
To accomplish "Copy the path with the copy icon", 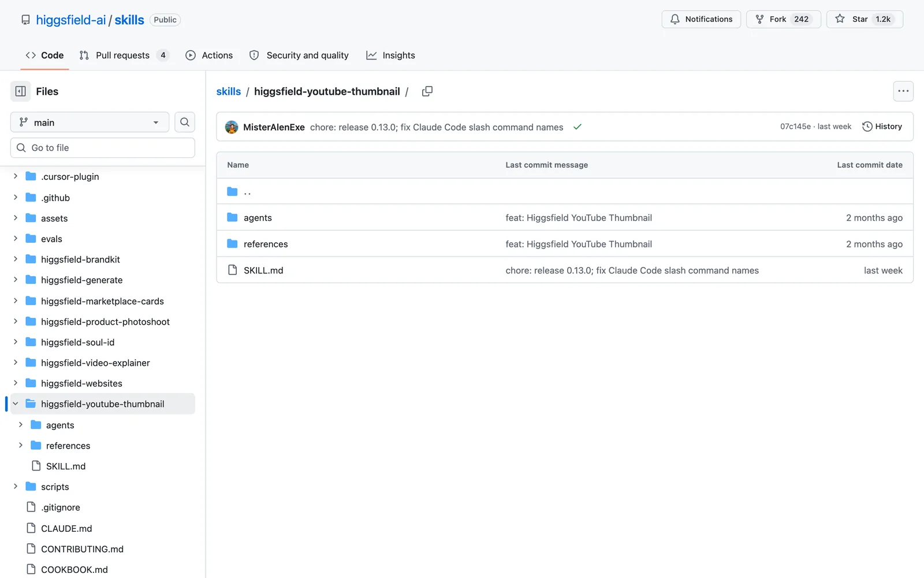I will coord(427,91).
